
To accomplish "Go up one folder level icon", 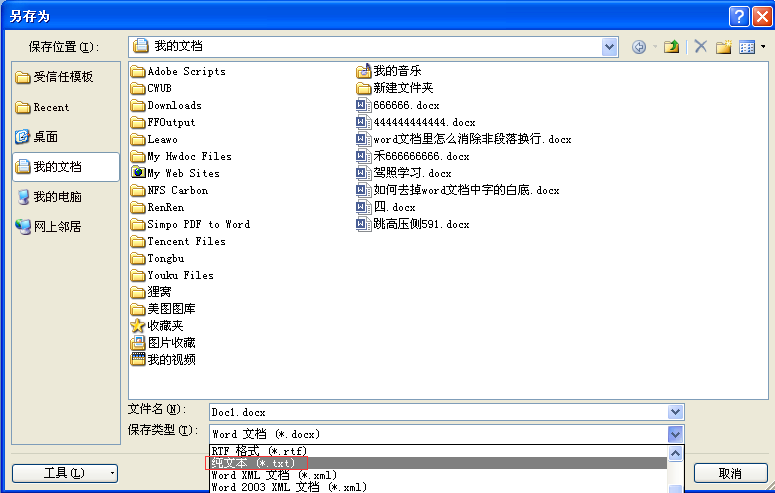I will point(671,47).
